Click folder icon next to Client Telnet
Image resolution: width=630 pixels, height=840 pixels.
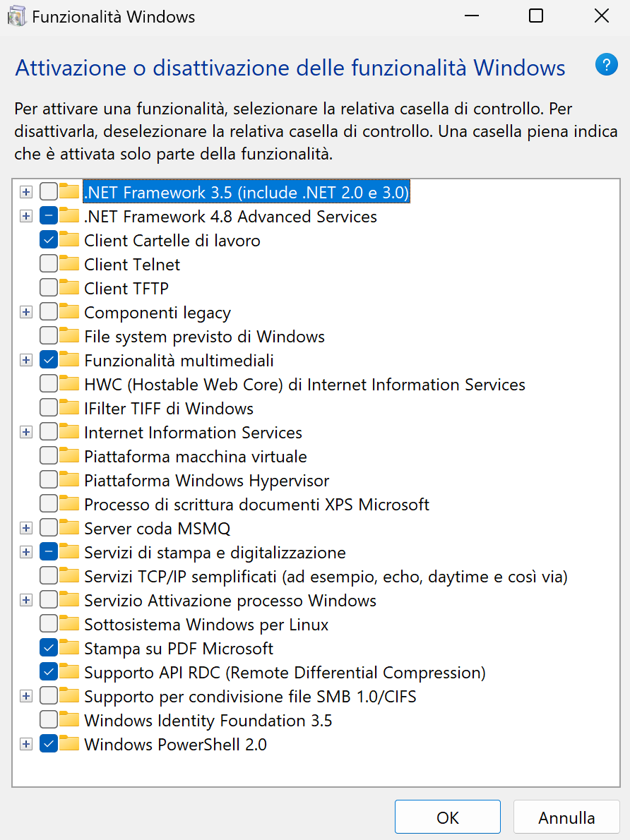tap(69, 265)
